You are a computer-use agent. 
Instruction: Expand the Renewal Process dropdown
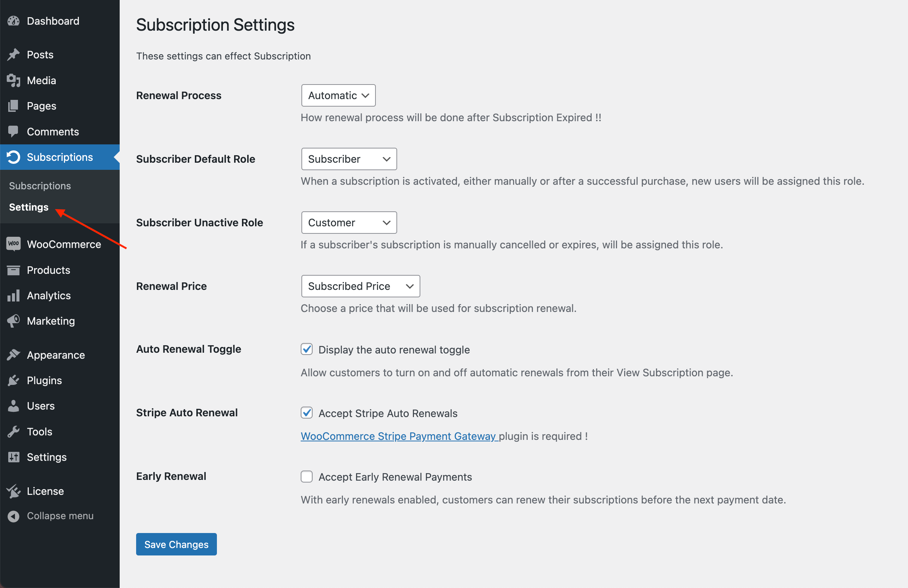(x=338, y=95)
